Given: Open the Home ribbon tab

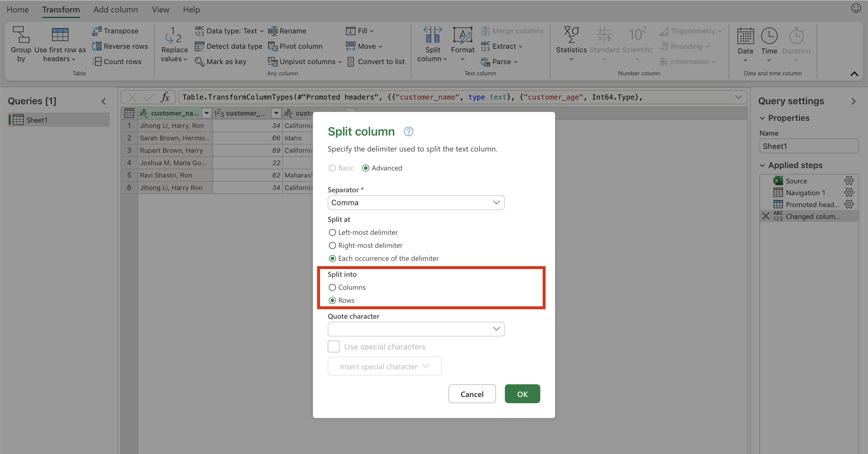Looking at the screenshot, I should tap(17, 9).
